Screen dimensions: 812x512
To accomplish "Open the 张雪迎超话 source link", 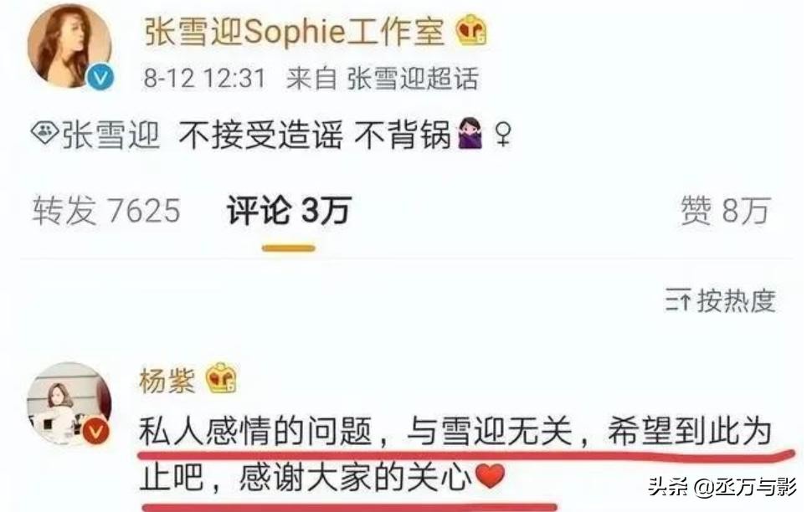I will click(412, 79).
